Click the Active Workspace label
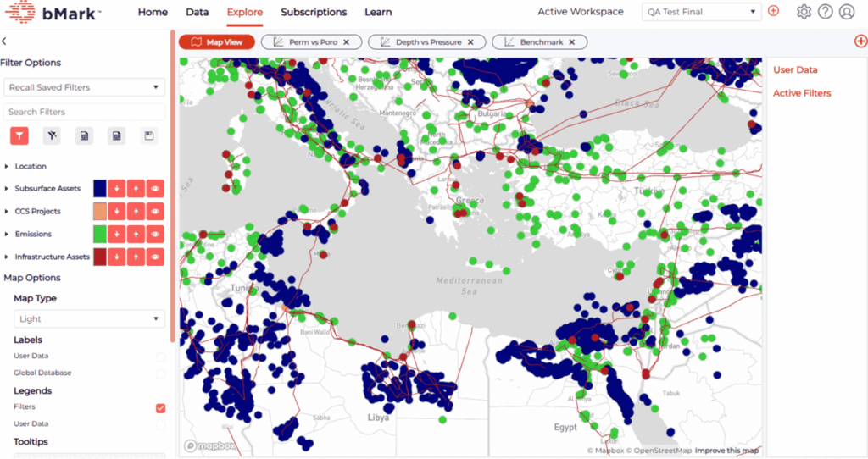Screen dimensions: 868x459 click(x=580, y=12)
